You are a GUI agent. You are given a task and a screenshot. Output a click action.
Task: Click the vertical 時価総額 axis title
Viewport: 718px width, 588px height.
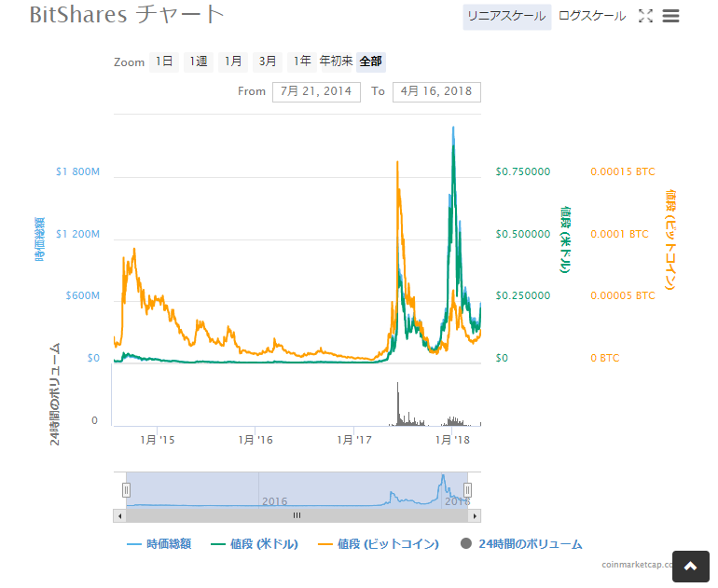point(40,239)
